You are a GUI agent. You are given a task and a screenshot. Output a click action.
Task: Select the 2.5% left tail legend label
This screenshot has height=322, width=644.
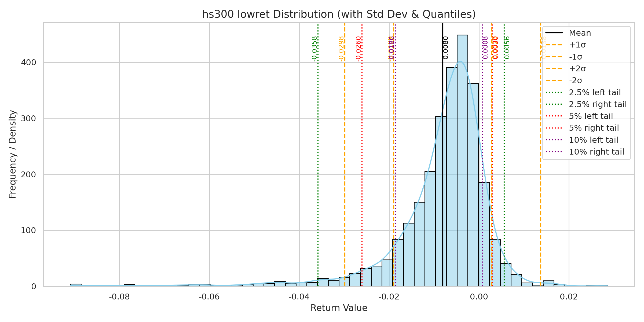[x=595, y=93]
